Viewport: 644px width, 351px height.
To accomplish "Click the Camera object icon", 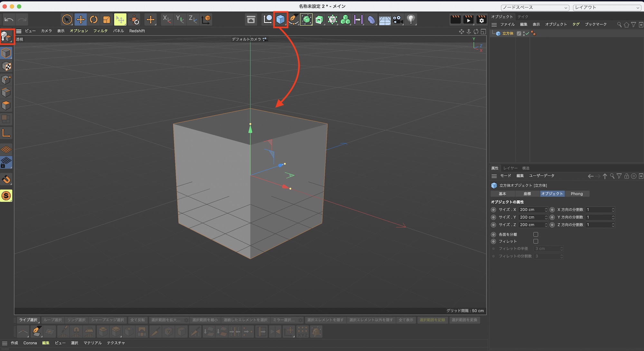I will point(398,20).
